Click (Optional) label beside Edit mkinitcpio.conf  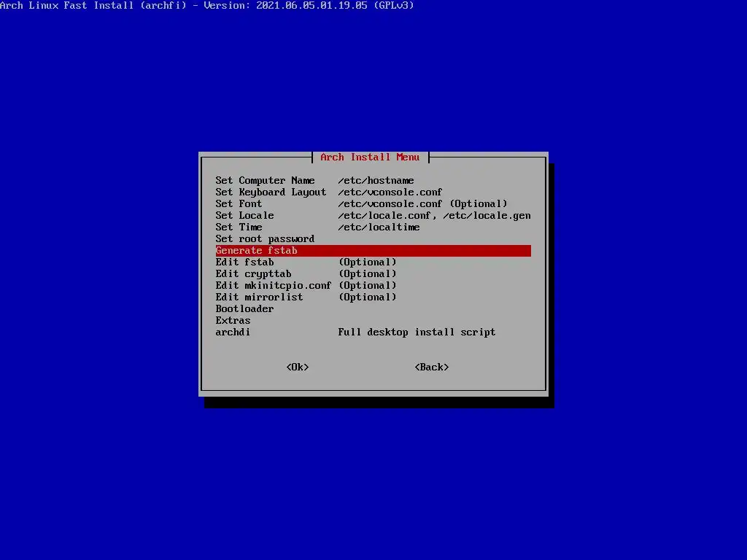tap(368, 285)
